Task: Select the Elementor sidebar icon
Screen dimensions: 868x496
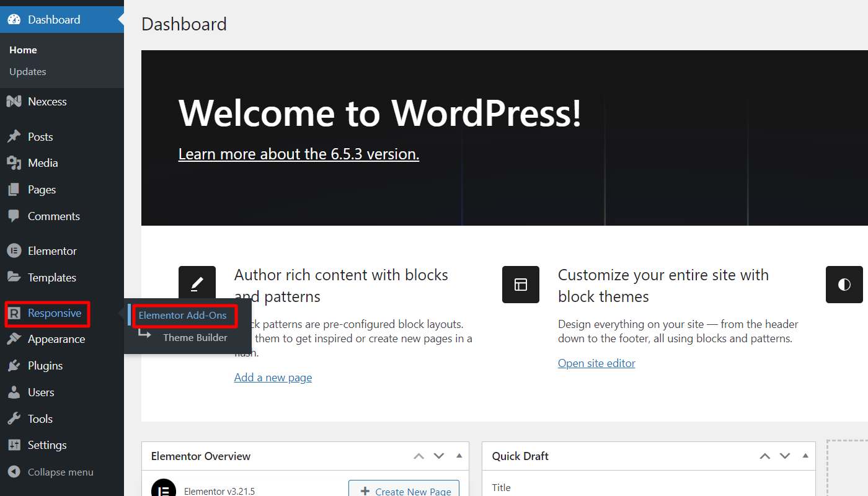Action: pos(14,250)
